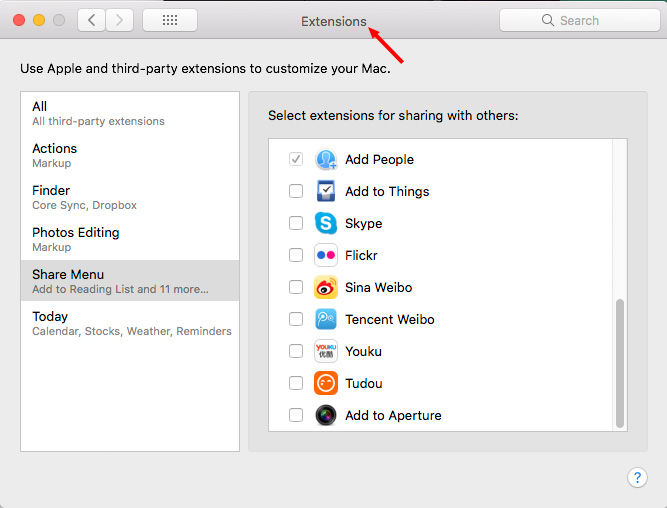Click the Youku label text
The width and height of the screenshot is (667, 508).
(x=363, y=351)
